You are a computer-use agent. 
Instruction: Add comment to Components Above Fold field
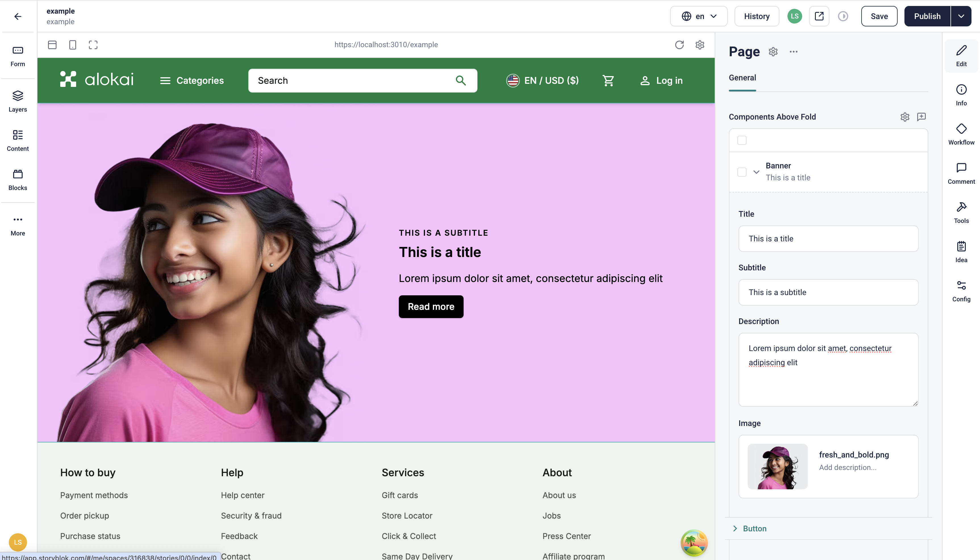[x=921, y=116]
